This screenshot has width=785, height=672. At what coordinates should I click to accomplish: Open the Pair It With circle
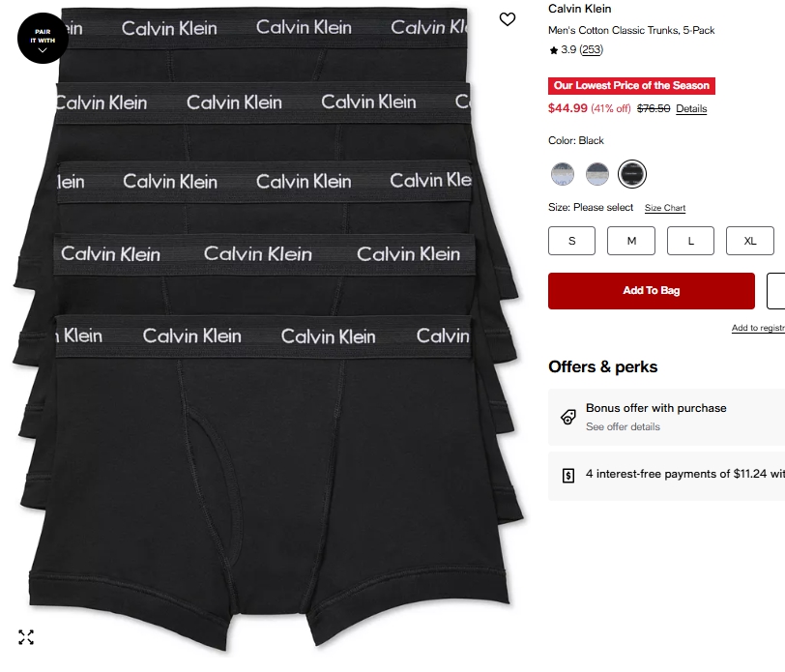click(x=44, y=38)
